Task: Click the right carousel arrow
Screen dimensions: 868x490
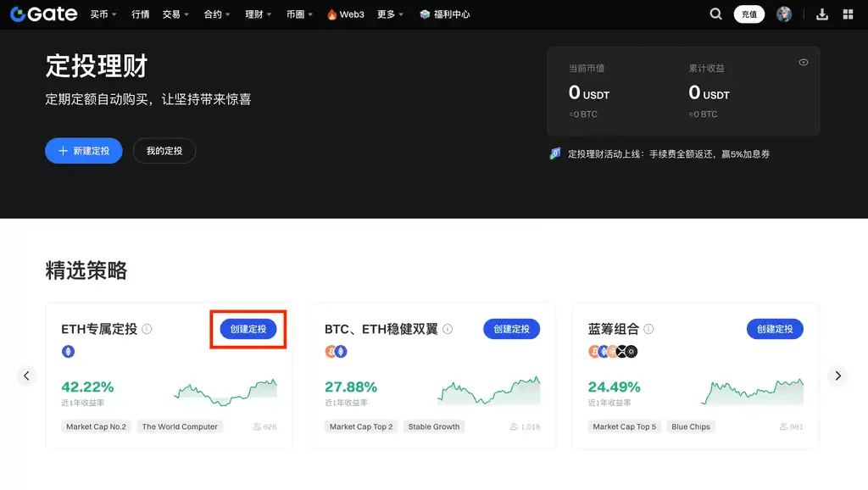Action: (837, 376)
